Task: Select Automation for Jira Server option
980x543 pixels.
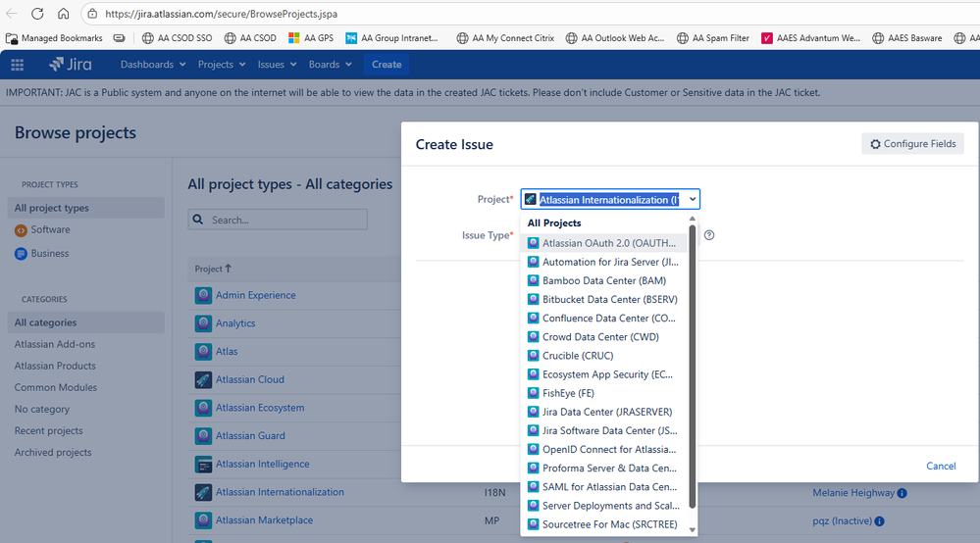Action: tap(603, 262)
